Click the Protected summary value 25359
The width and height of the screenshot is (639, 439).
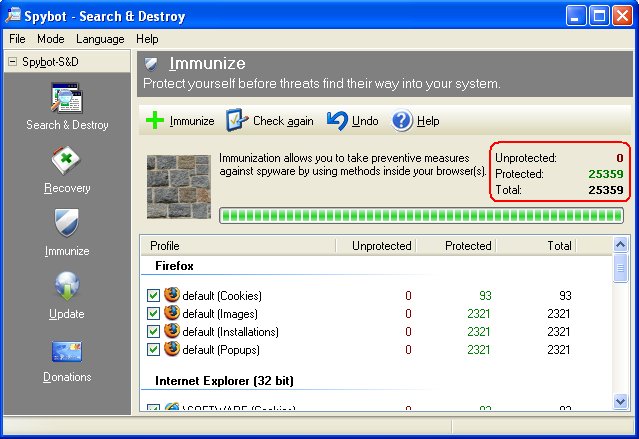(606, 174)
